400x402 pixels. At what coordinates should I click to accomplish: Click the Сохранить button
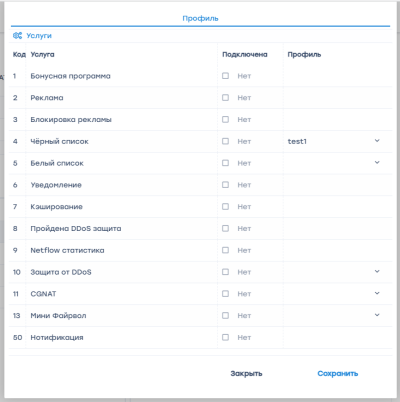[x=338, y=373]
